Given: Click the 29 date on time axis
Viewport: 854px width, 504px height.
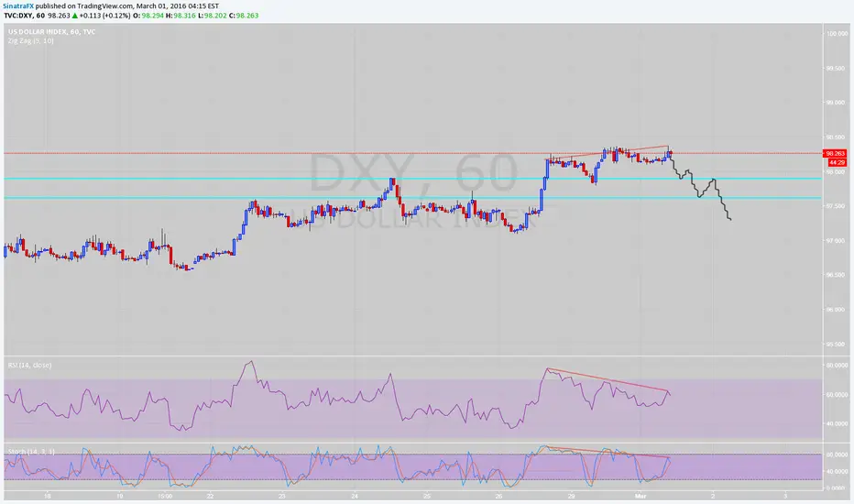Looking at the screenshot, I should click(x=572, y=496).
